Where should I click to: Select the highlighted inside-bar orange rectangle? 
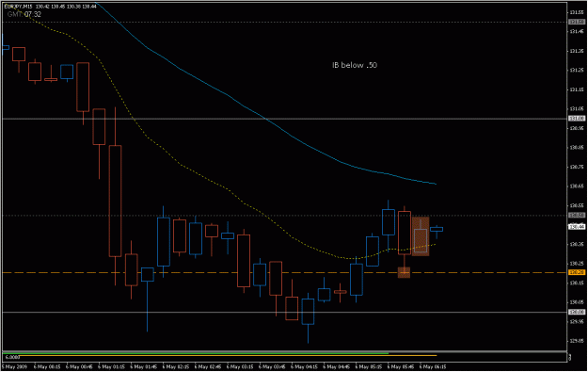click(421, 236)
